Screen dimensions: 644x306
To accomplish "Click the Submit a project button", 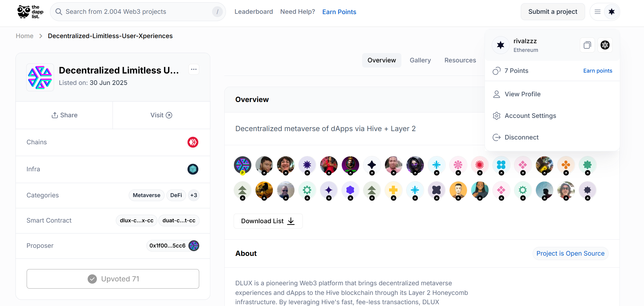I will pyautogui.click(x=553, y=12).
